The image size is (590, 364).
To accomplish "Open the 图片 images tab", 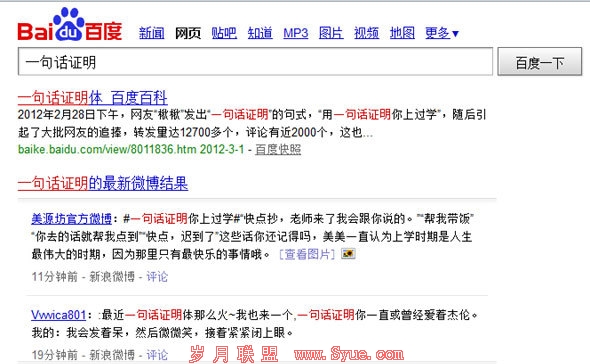I will [331, 33].
